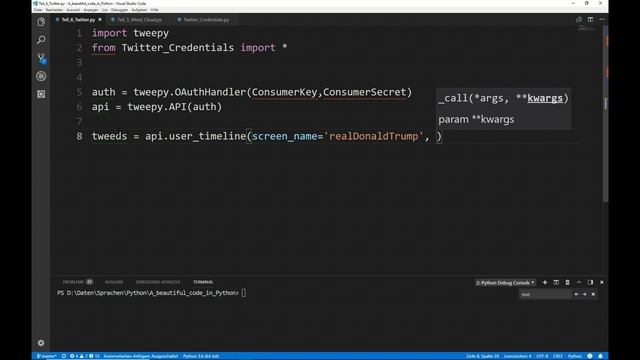Viewport: 640px width, 360px height.
Task: Move panel position icon in terminal toolbar
Action: click(x=590, y=282)
